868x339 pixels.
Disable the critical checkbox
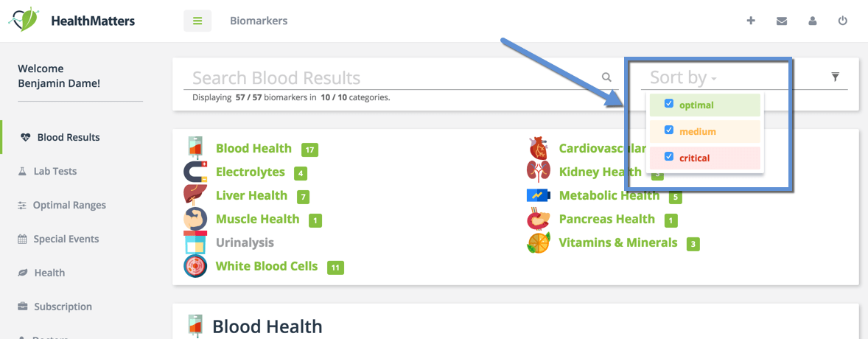point(669,157)
